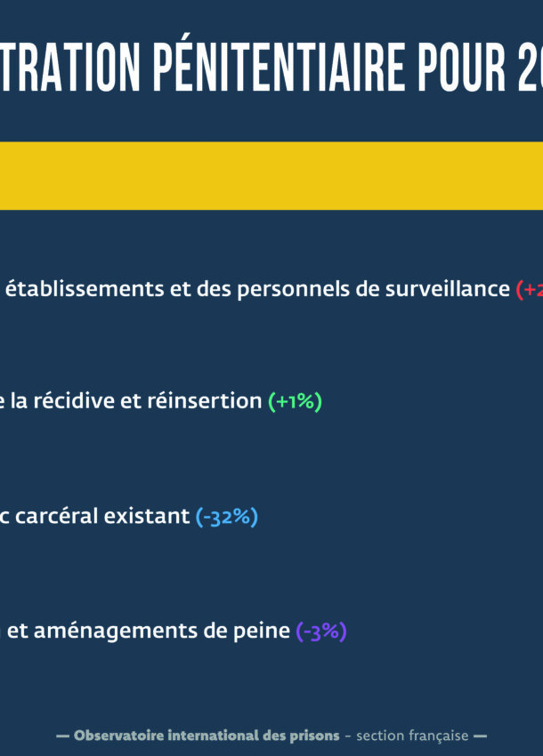Click the section française footer text

pos(412,736)
